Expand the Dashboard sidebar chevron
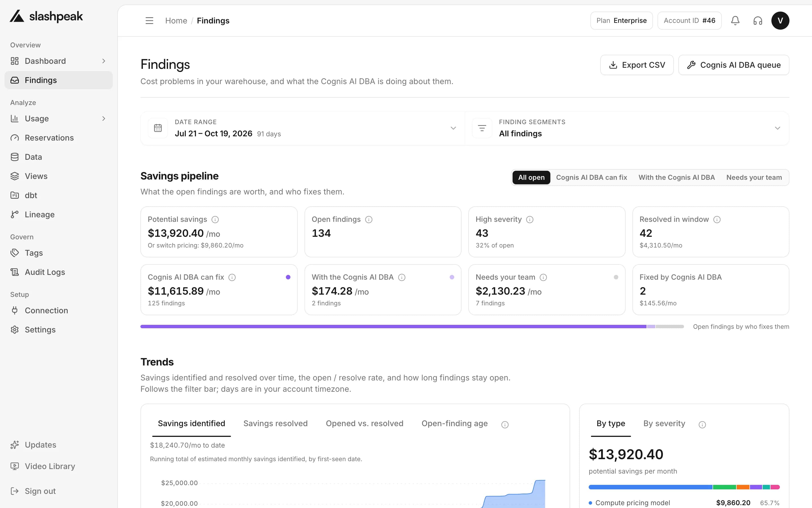The height and width of the screenshot is (508, 812). (x=104, y=61)
